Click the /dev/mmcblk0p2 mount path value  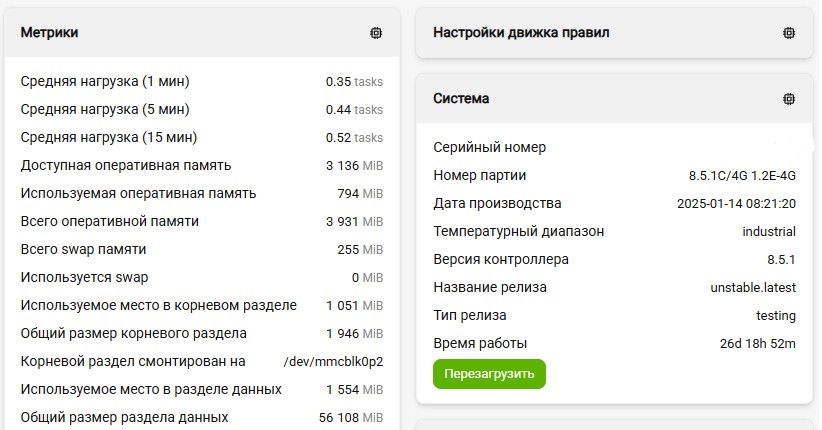click(x=333, y=361)
